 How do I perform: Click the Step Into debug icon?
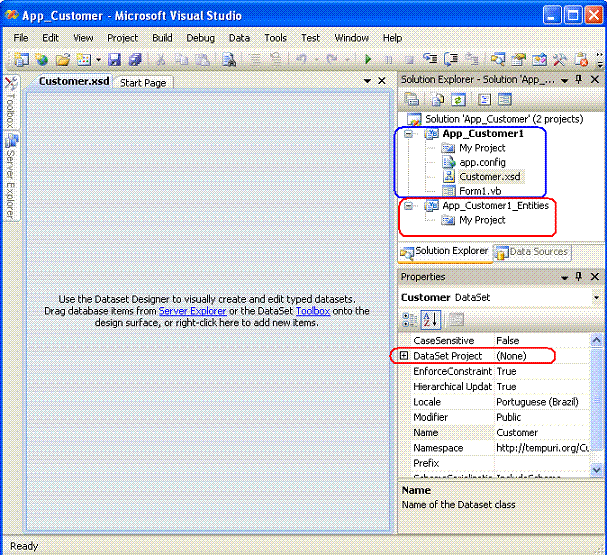[430, 59]
